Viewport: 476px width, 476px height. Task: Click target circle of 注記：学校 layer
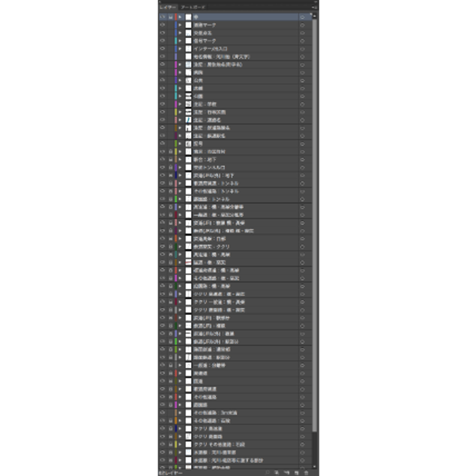pos(302,104)
